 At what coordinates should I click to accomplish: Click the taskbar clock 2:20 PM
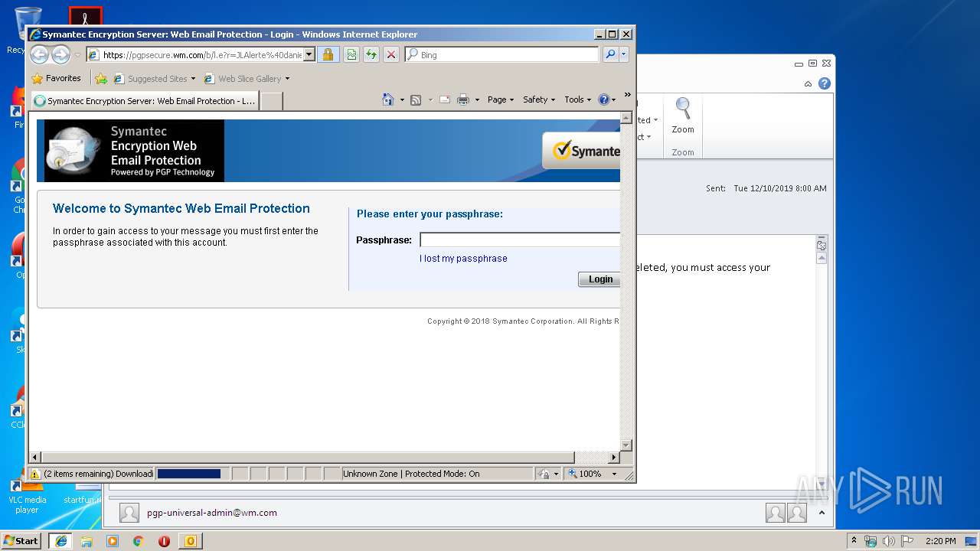pyautogui.click(x=941, y=541)
